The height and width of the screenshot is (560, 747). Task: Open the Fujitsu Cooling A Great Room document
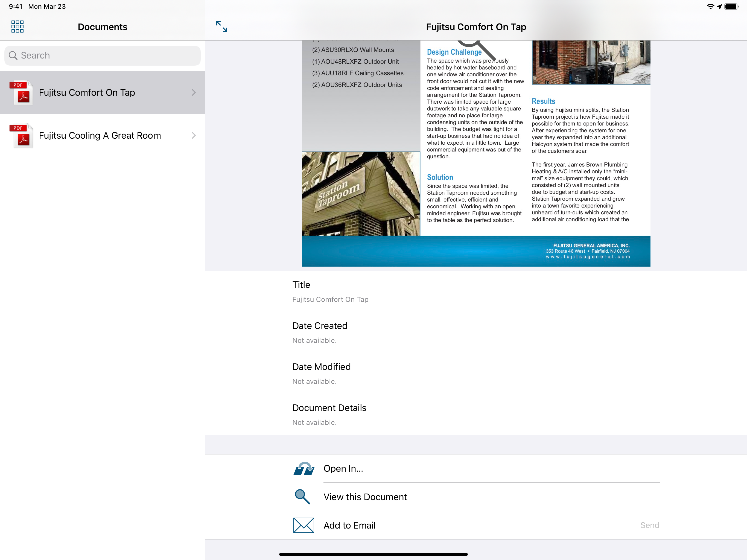coord(102,135)
